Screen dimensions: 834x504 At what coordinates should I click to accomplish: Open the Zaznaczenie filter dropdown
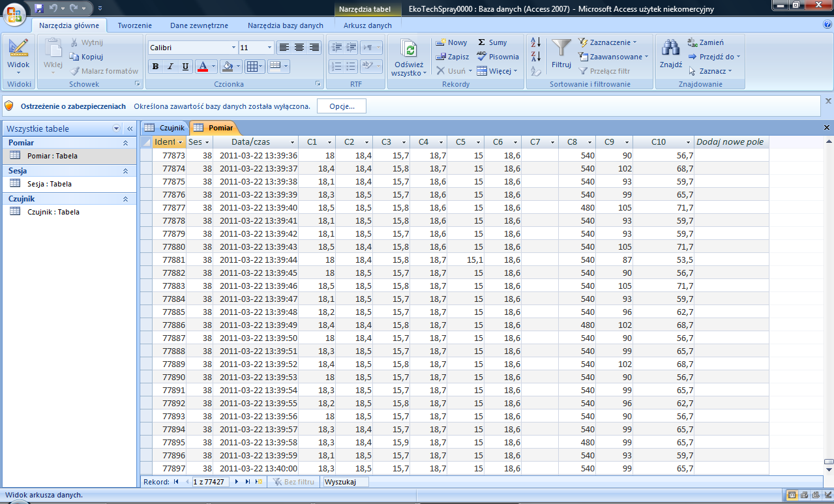pyautogui.click(x=608, y=42)
